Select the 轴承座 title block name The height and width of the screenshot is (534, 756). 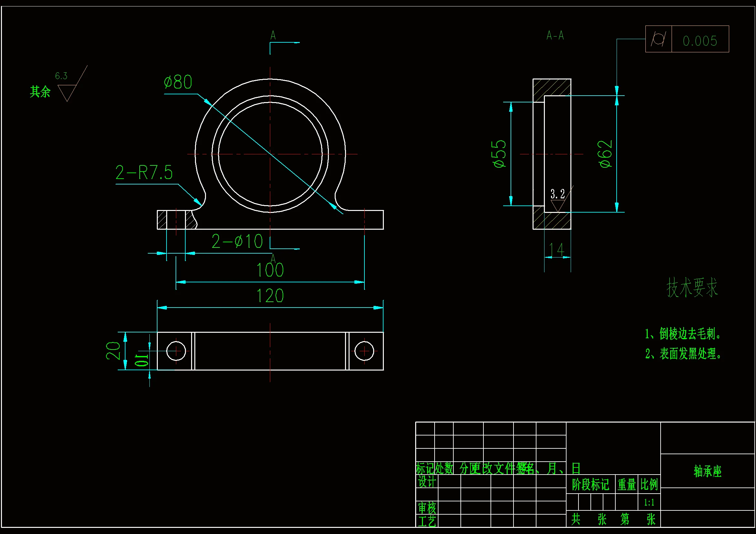pos(707,471)
